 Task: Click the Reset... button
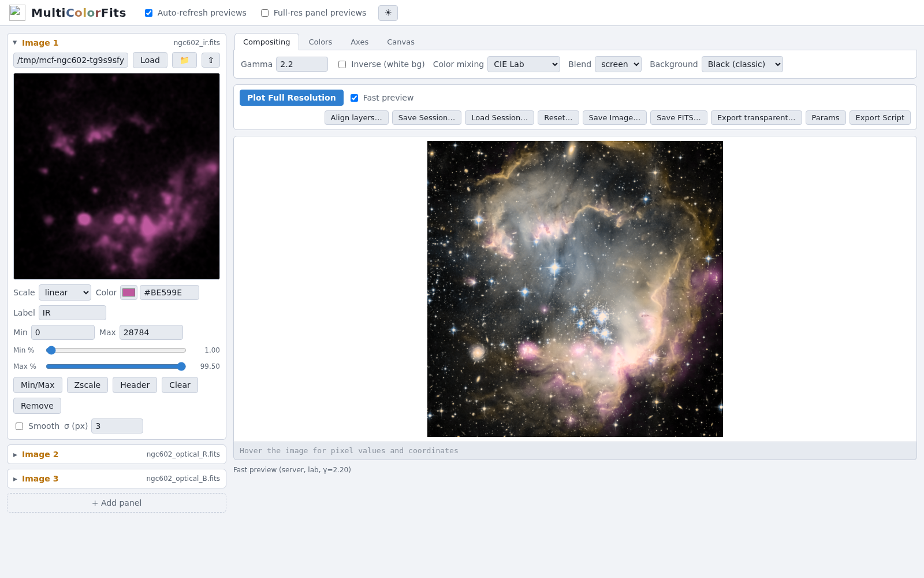pyautogui.click(x=558, y=117)
